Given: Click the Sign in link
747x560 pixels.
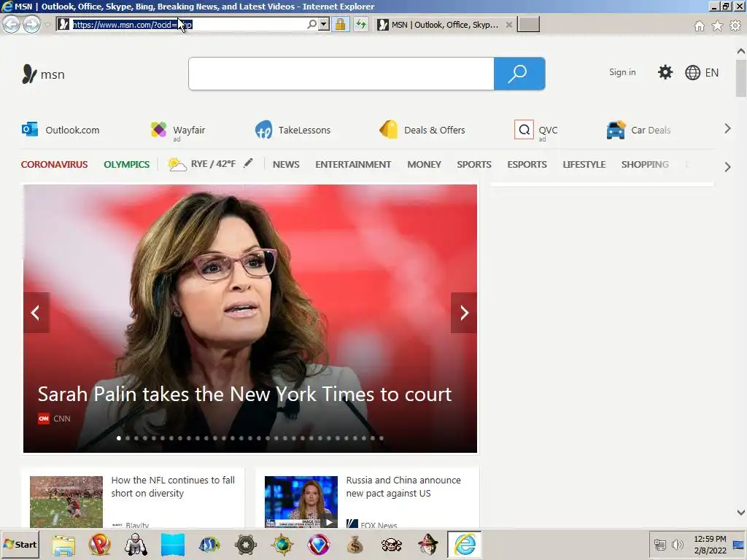Looking at the screenshot, I should (622, 72).
